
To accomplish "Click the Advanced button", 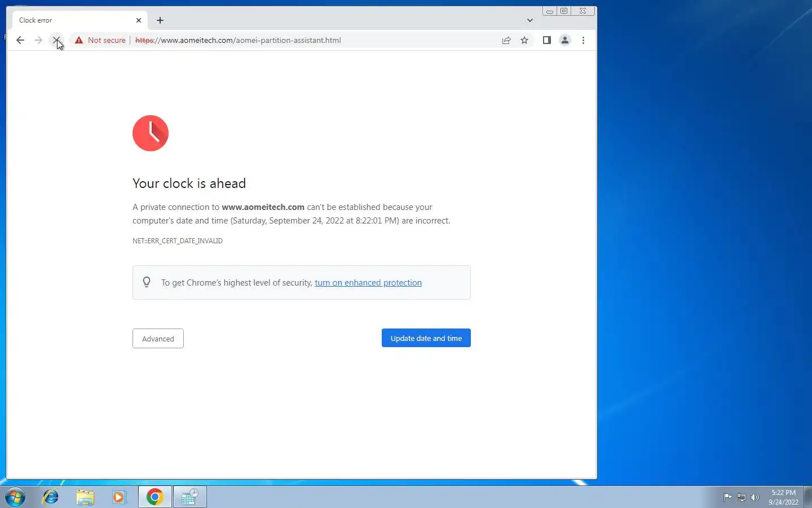I will [x=158, y=339].
